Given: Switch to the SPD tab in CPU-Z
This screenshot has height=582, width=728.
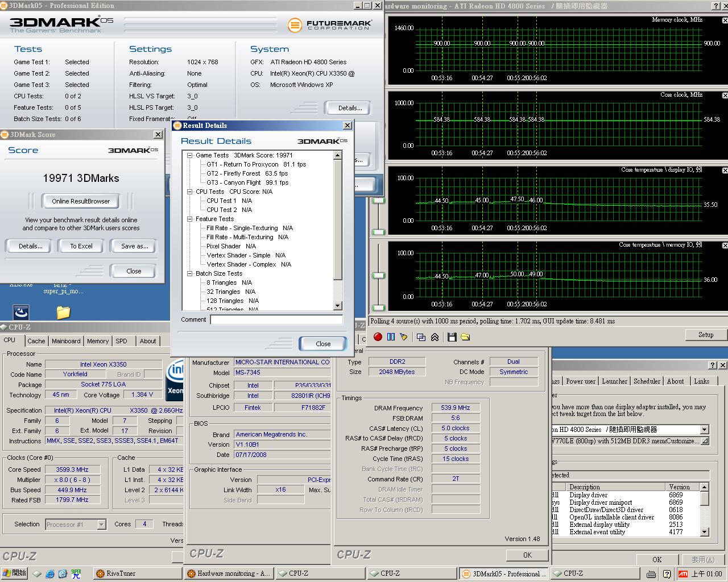Looking at the screenshot, I should pyautogui.click(x=122, y=341).
